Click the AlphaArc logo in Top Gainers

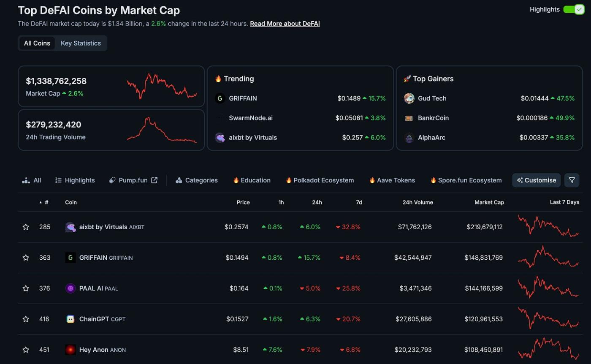(409, 138)
